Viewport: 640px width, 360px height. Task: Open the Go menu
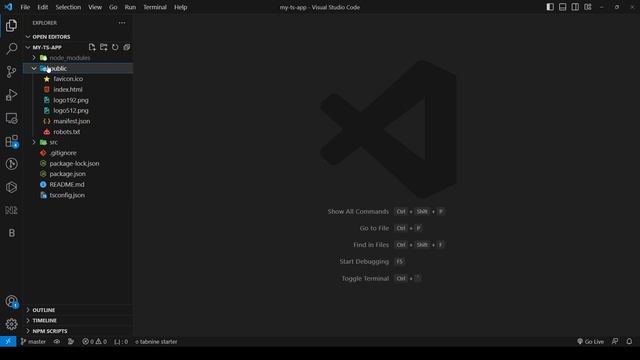[113, 7]
